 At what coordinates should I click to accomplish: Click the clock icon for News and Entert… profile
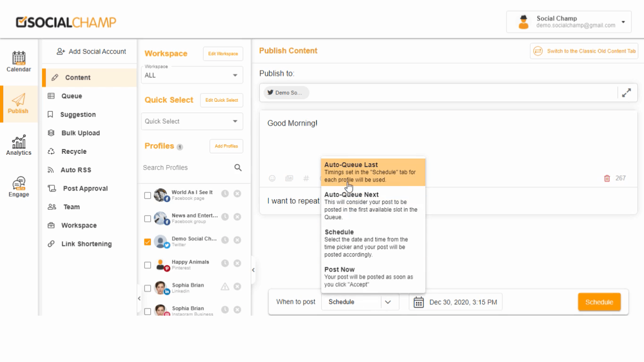tap(224, 217)
